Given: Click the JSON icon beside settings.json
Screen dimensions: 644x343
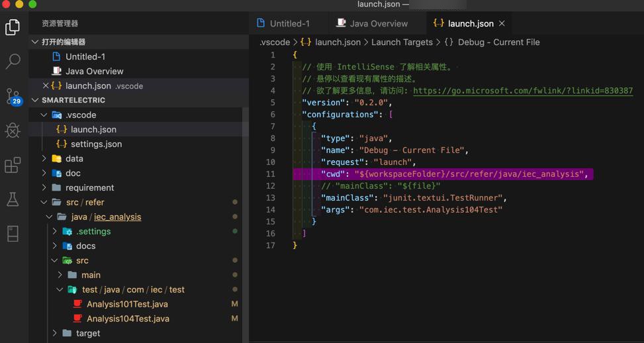Looking at the screenshot, I should tap(62, 144).
